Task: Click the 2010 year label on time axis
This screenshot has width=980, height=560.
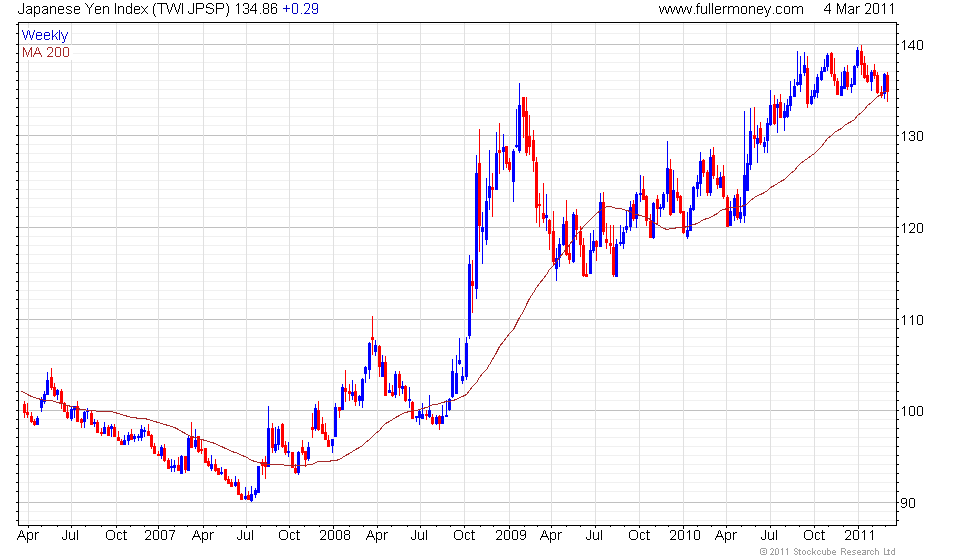Action: click(684, 535)
